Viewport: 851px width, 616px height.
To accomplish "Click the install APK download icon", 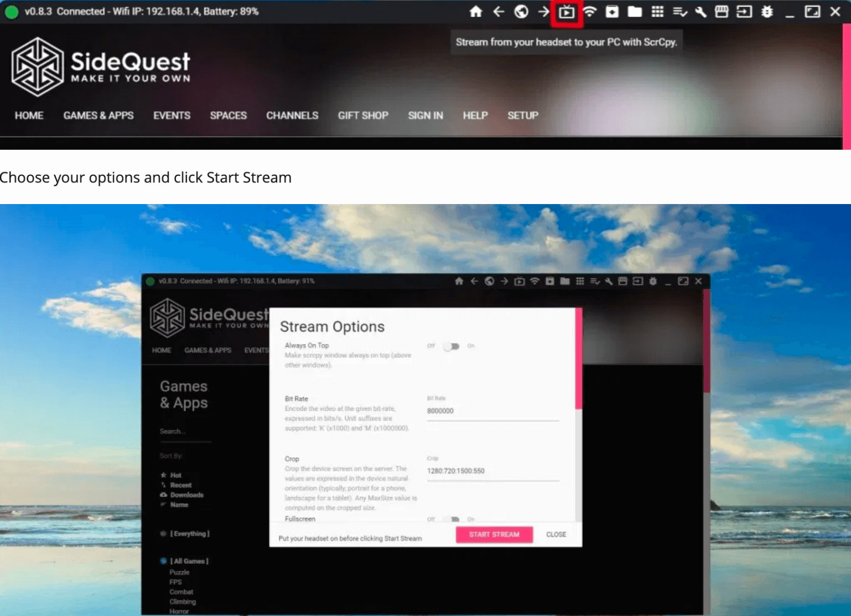I will [x=612, y=12].
